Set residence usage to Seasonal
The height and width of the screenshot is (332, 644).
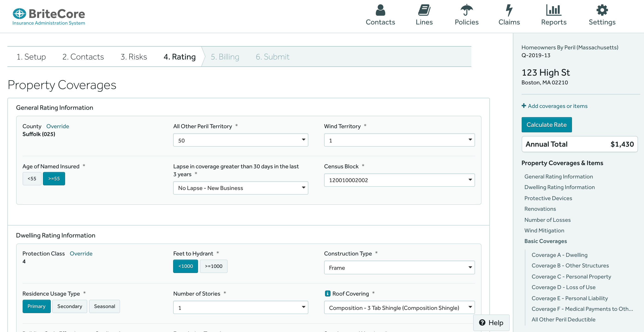pyautogui.click(x=104, y=307)
